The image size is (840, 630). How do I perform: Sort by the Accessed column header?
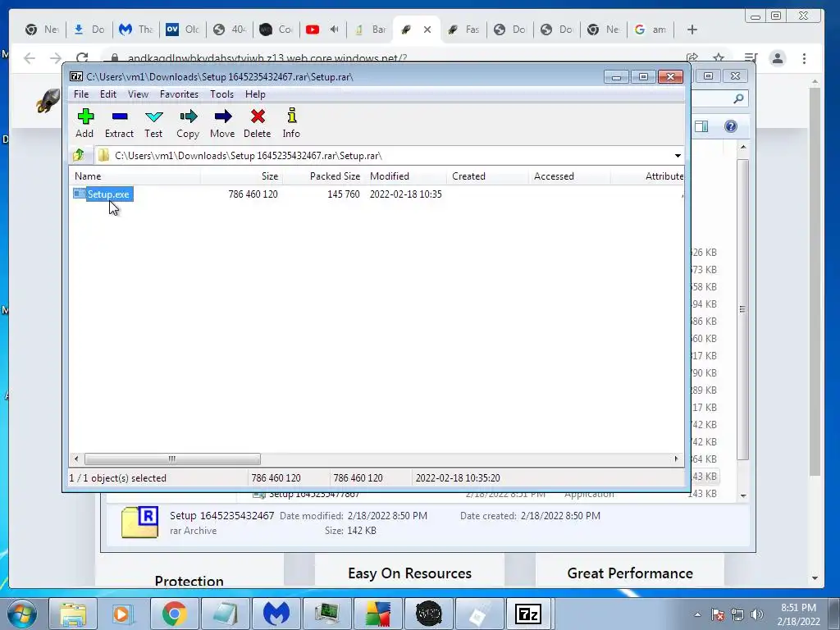pos(569,176)
